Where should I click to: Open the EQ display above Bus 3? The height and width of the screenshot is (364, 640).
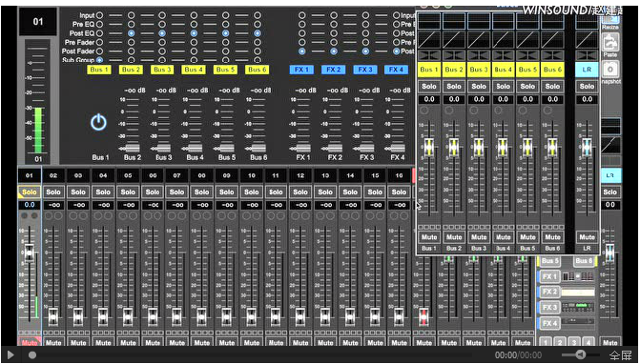pos(479,21)
